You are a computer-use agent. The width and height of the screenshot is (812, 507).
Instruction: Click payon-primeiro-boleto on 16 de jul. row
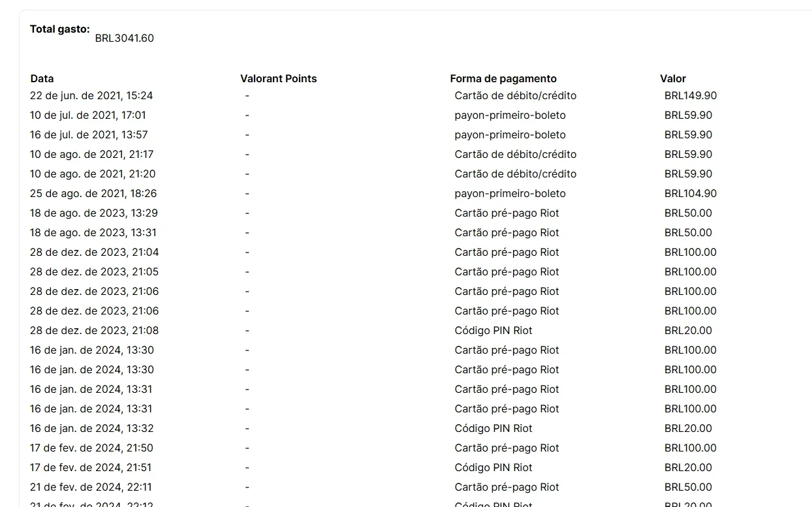[x=510, y=134]
